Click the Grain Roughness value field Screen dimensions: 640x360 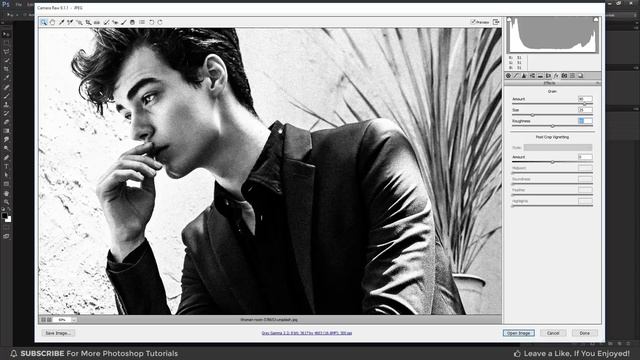[585, 121]
